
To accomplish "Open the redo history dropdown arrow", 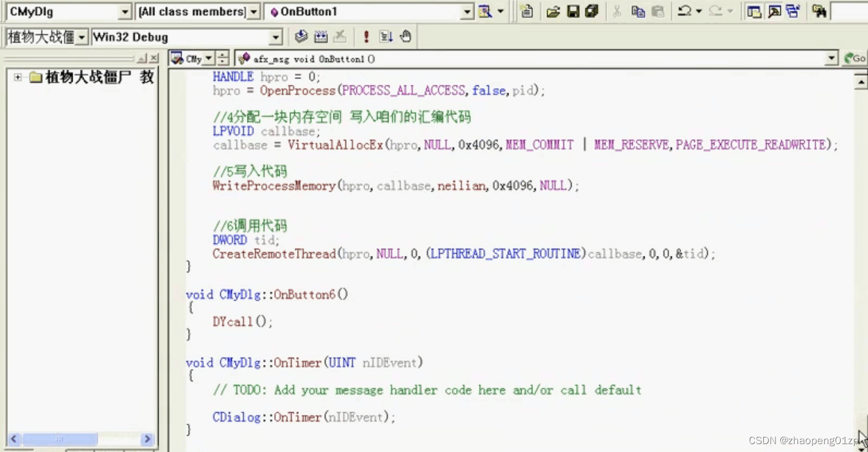I will (730, 11).
